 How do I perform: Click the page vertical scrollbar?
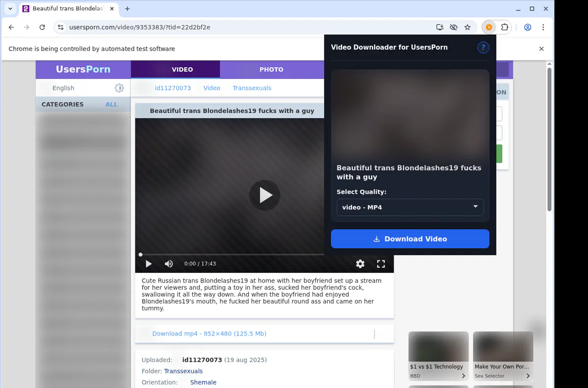click(x=549, y=140)
